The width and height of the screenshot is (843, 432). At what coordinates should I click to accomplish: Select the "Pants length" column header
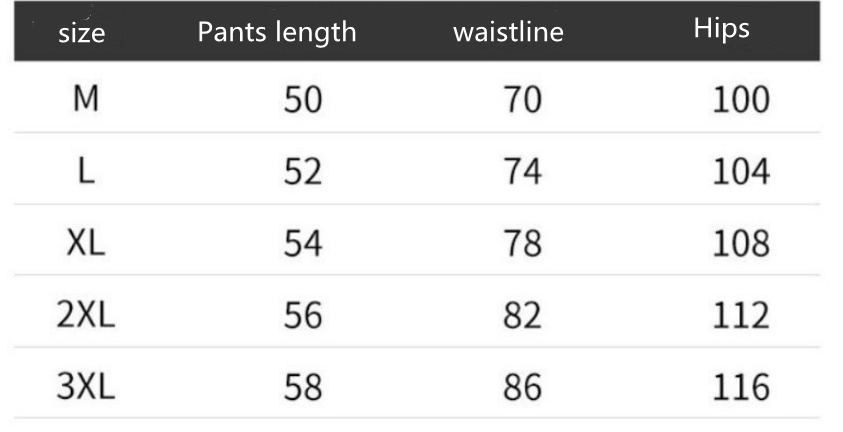[277, 32]
